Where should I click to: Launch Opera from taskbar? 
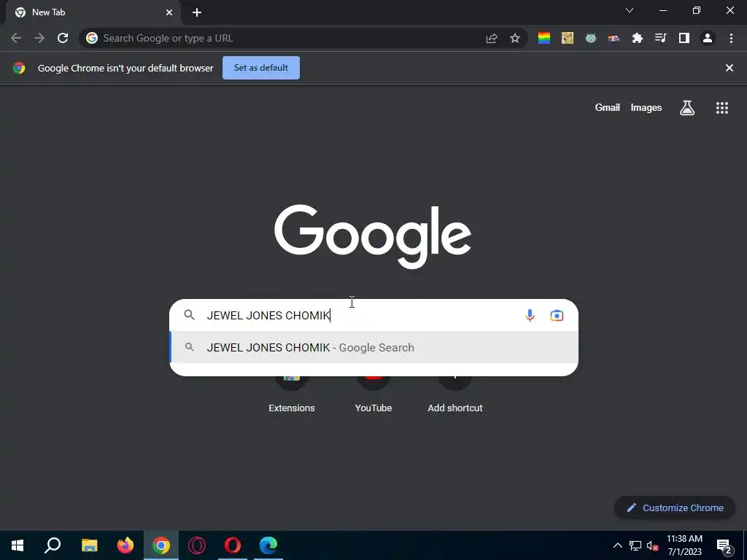pyautogui.click(x=233, y=545)
